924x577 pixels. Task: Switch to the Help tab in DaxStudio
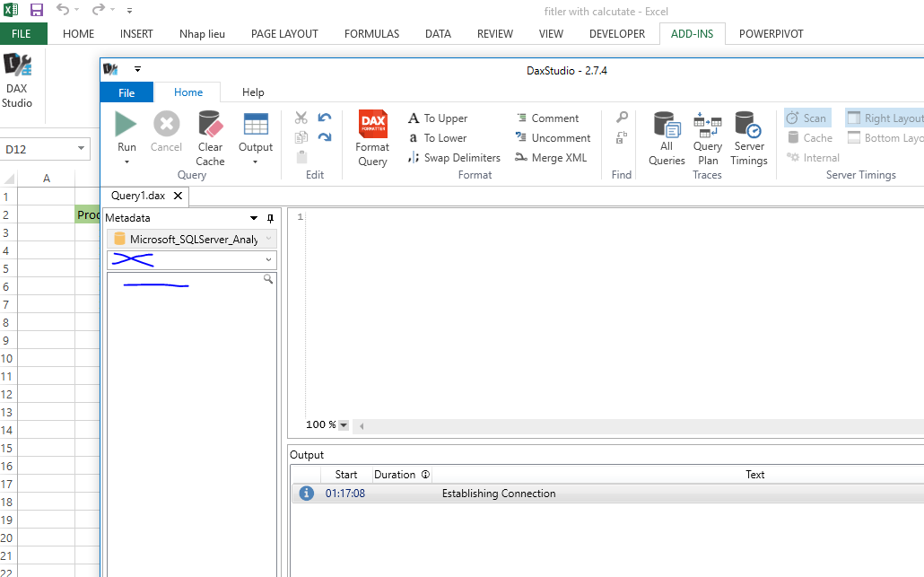click(x=252, y=92)
